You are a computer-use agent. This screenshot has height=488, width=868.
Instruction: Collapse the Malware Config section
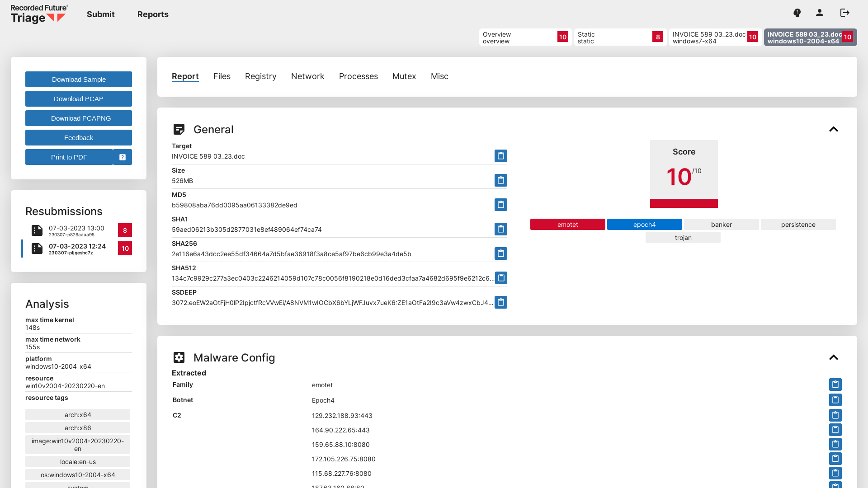point(834,357)
